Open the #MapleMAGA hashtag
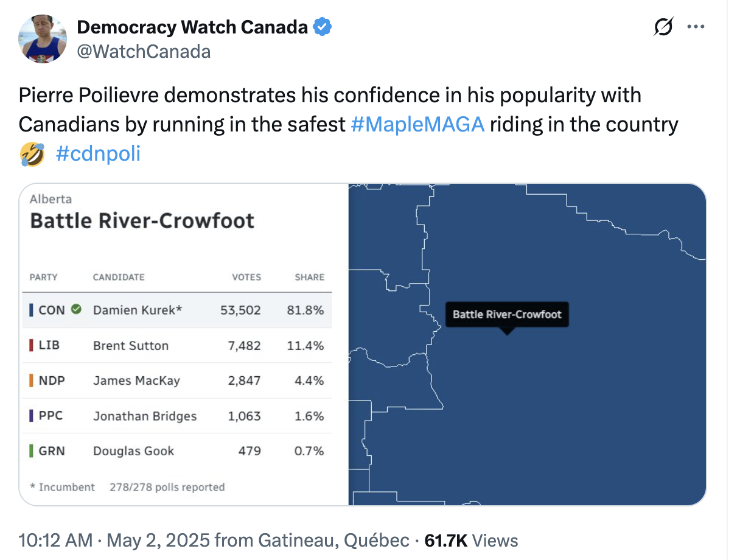The height and width of the screenshot is (560, 740). [417, 124]
